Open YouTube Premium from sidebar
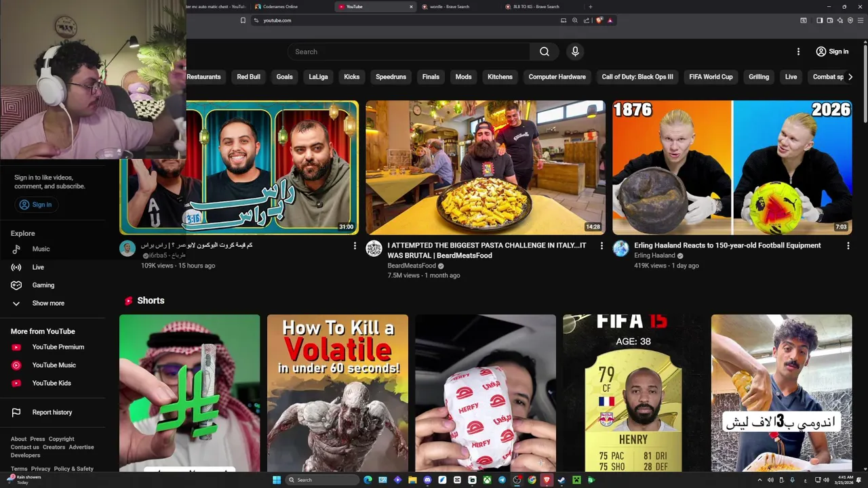868x488 pixels. (x=58, y=347)
